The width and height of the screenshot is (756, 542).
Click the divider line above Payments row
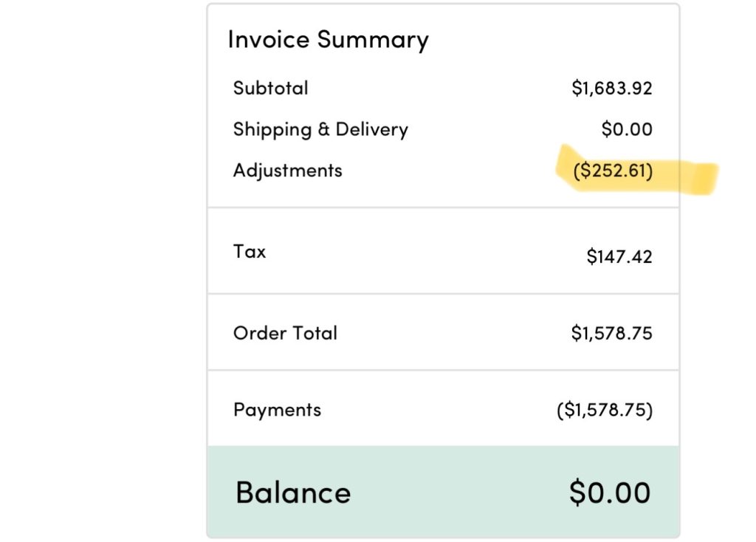coord(443,370)
